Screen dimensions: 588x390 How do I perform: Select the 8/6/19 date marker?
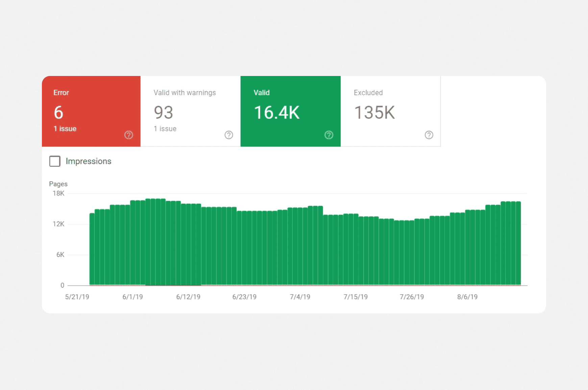467,297
